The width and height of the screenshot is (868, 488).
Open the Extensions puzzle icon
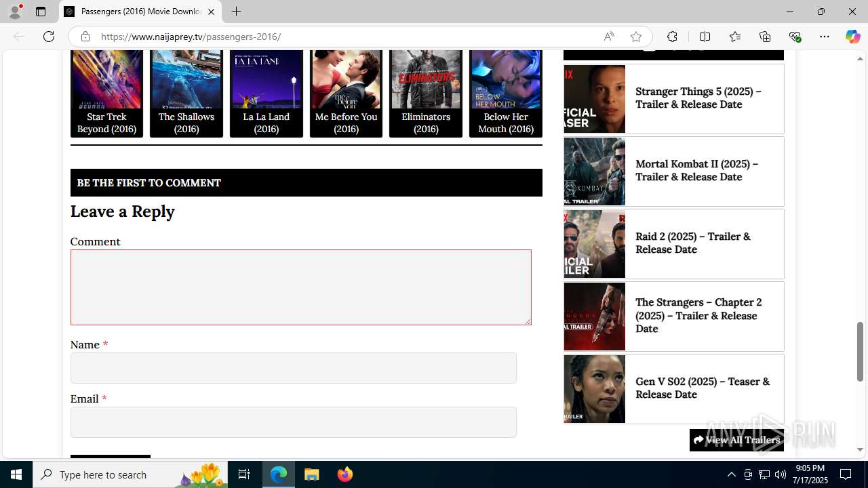coord(672,37)
